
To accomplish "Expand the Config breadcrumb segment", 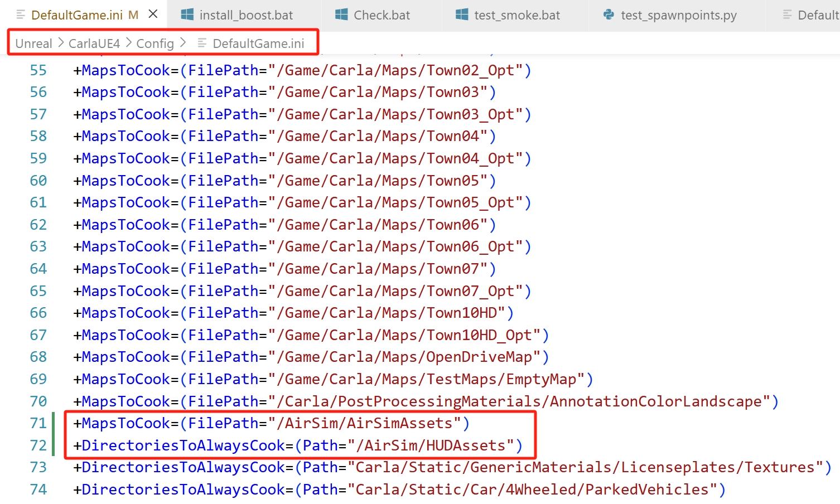I will [x=155, y=43].
